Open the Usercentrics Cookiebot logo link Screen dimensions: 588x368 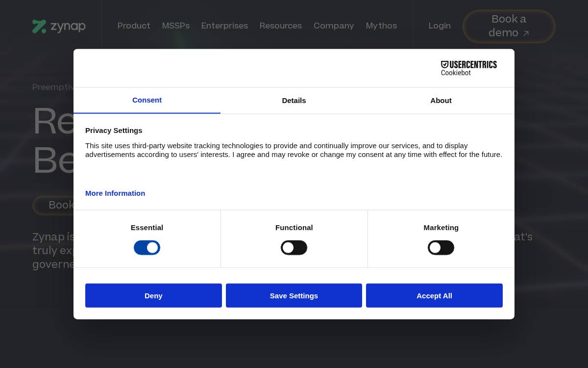coord(469,68)
